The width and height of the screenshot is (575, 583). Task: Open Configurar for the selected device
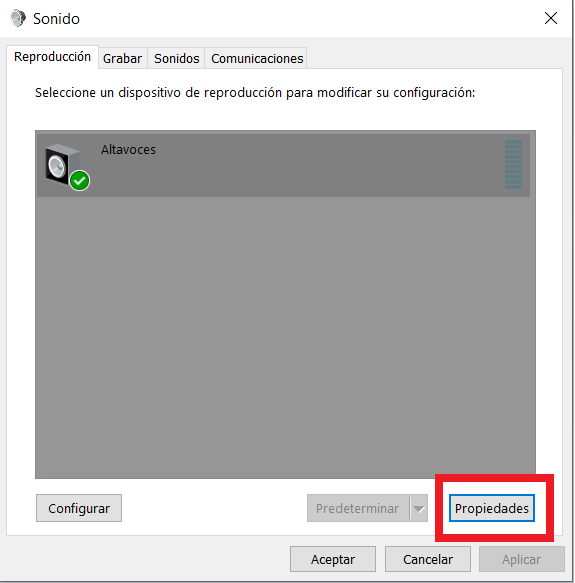[79, 508]
